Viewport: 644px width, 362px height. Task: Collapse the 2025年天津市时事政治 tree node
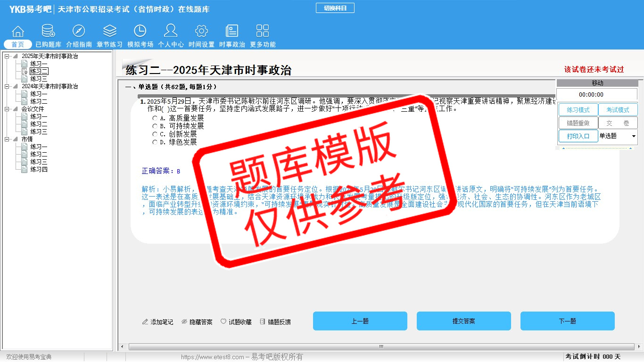click(x=7, y=56)
